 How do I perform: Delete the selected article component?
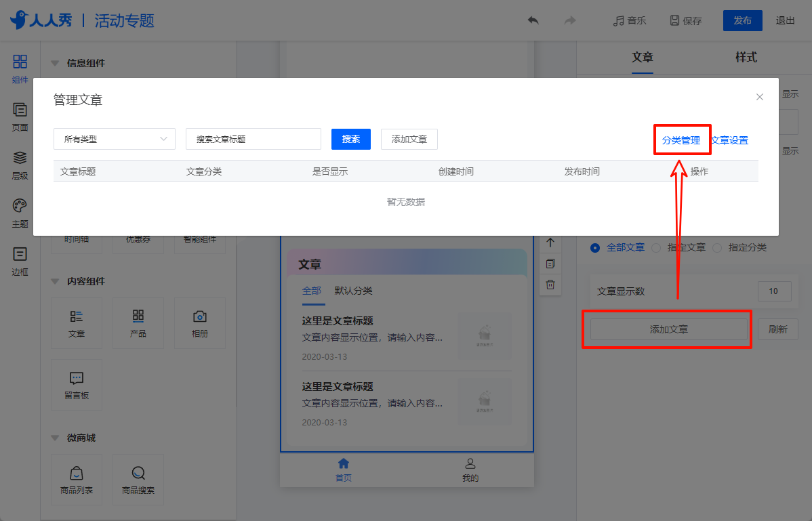(x=550, y=285)
